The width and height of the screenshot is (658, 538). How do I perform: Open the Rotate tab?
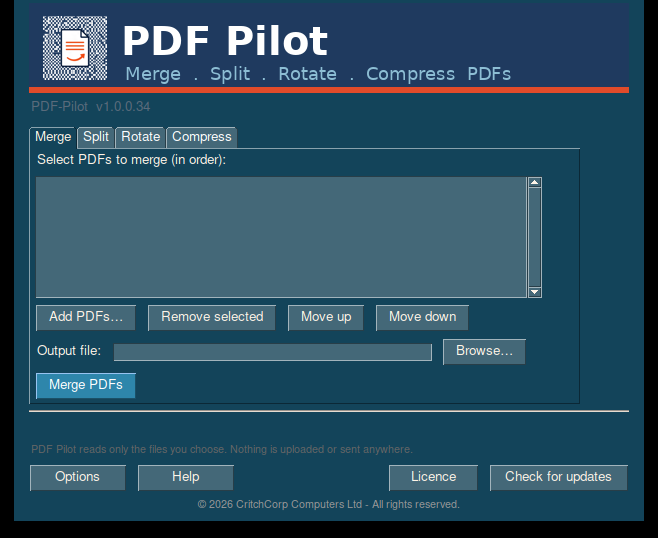coord(141,137)
